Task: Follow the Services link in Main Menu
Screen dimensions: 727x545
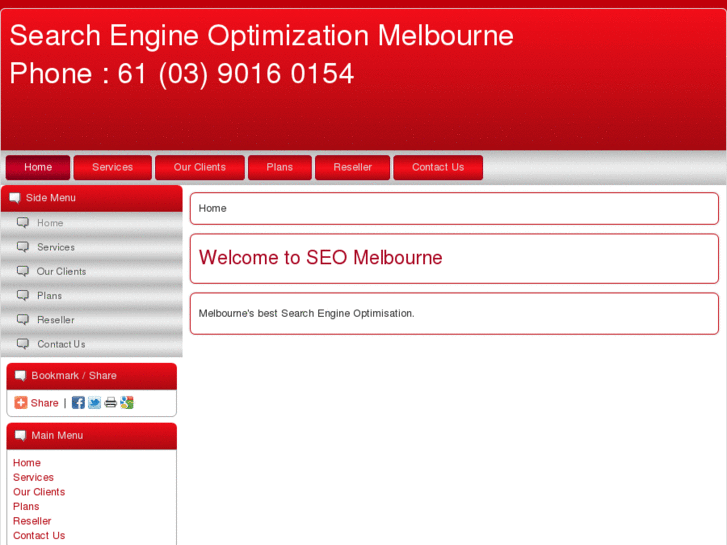Action: (33, 477)
